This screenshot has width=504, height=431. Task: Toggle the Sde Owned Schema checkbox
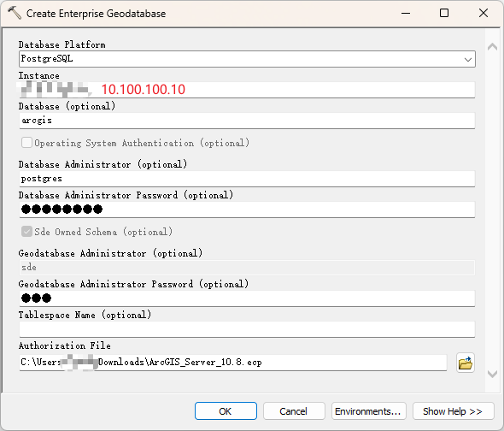click(26, 232)
